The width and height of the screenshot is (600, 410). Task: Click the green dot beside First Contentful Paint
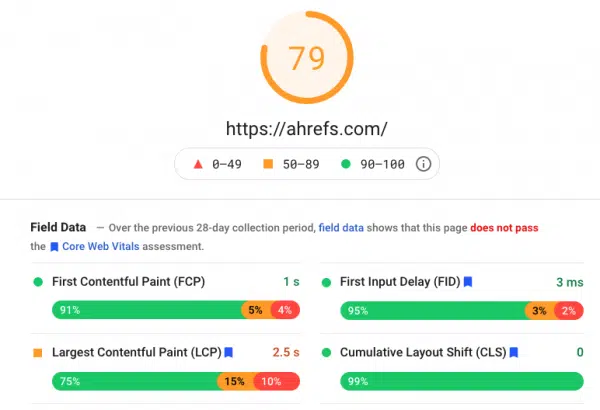tap(38, 282)
